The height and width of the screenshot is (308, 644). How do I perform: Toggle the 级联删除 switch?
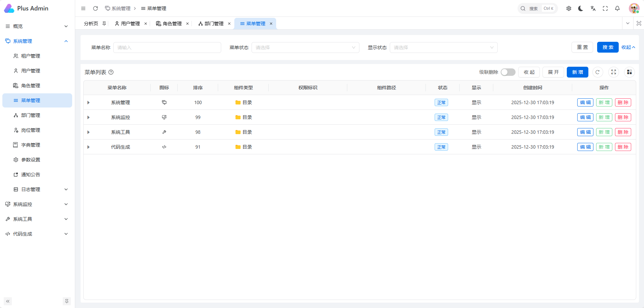point(508,72)
